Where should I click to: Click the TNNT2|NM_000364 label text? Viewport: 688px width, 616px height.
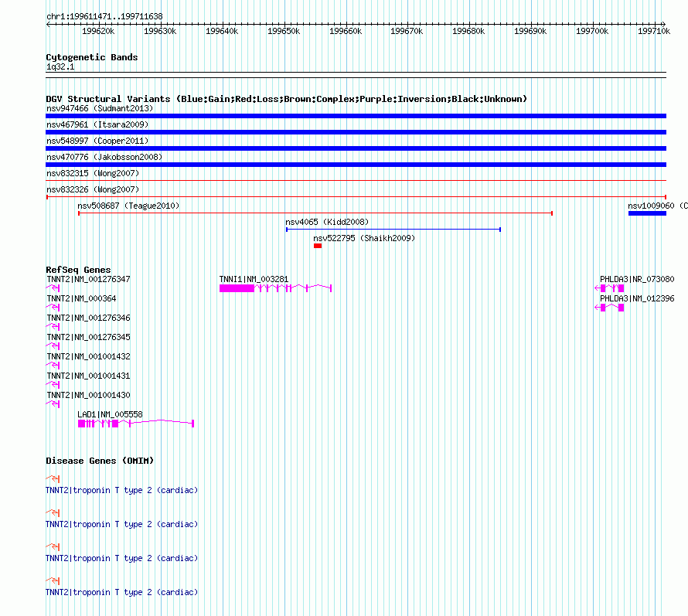(x=81, y=298)
